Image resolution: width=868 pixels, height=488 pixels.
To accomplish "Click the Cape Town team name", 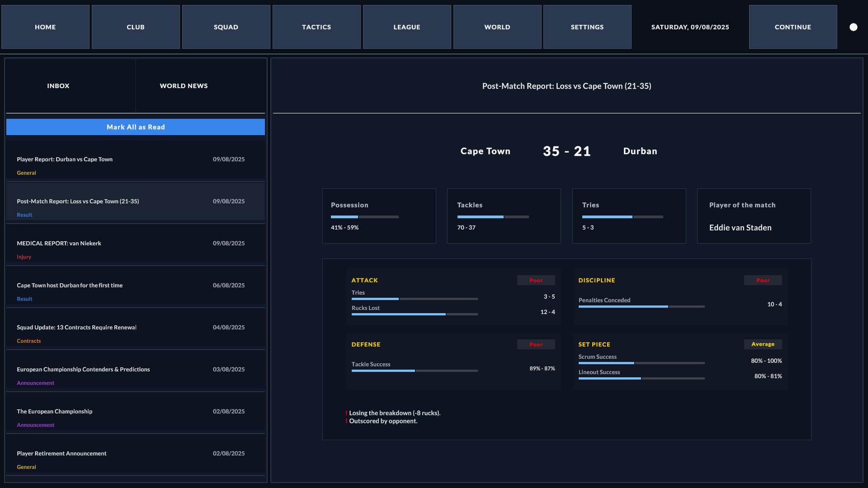I will click(485, 151).
